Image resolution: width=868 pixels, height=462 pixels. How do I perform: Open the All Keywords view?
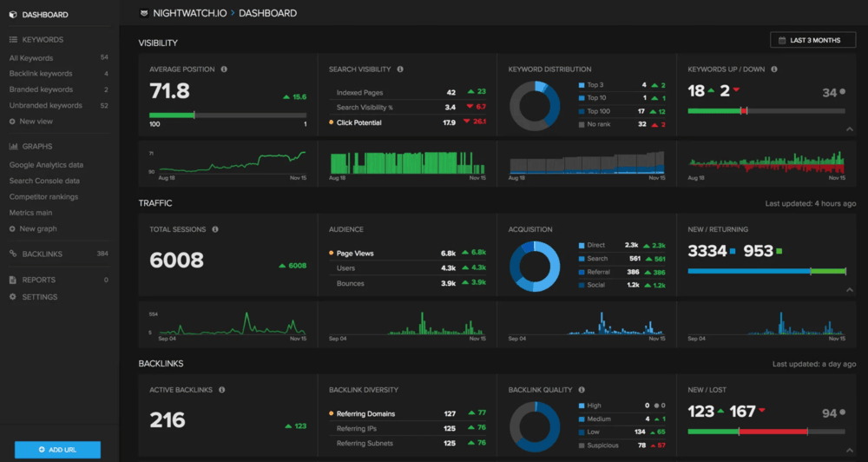pyautogui.click(x=31, y=58)
